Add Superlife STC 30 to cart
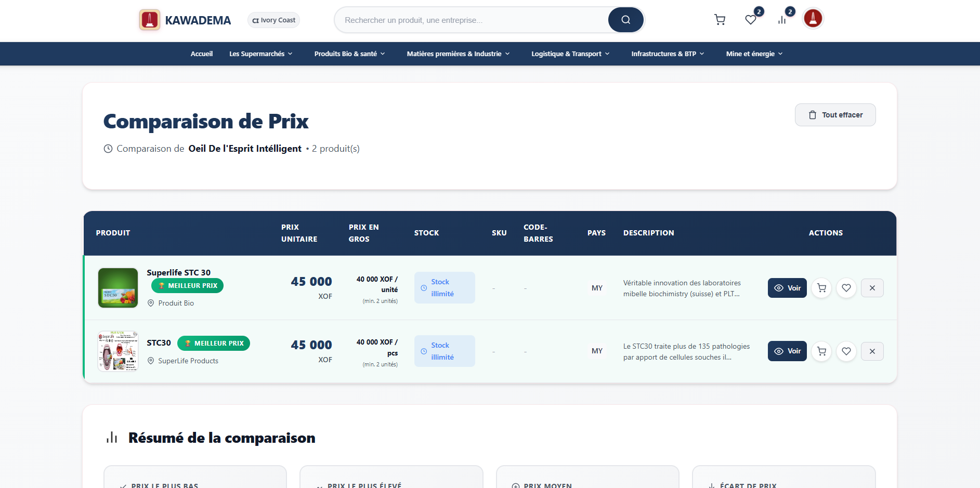This screenshot has height=488, width=980. click(x=821, y=287)
